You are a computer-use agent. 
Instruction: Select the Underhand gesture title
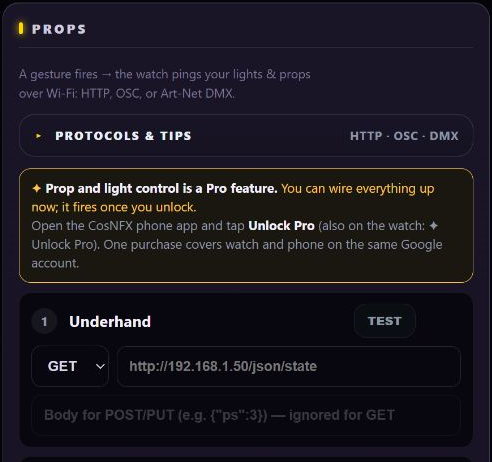(110, 322)
